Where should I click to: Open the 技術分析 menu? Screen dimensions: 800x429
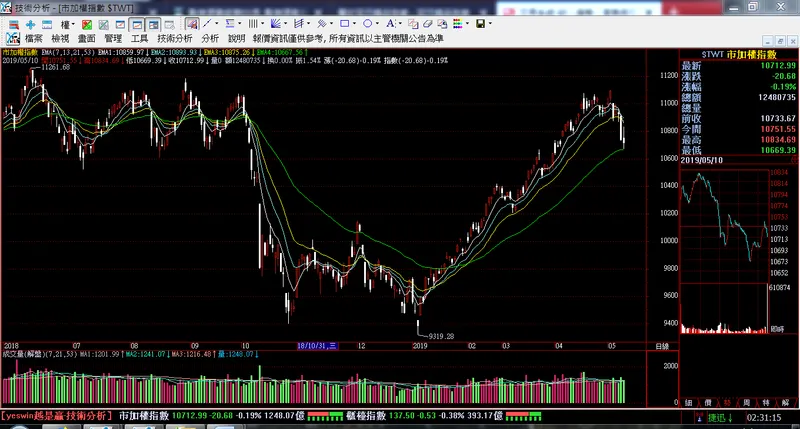pos(174,38)
